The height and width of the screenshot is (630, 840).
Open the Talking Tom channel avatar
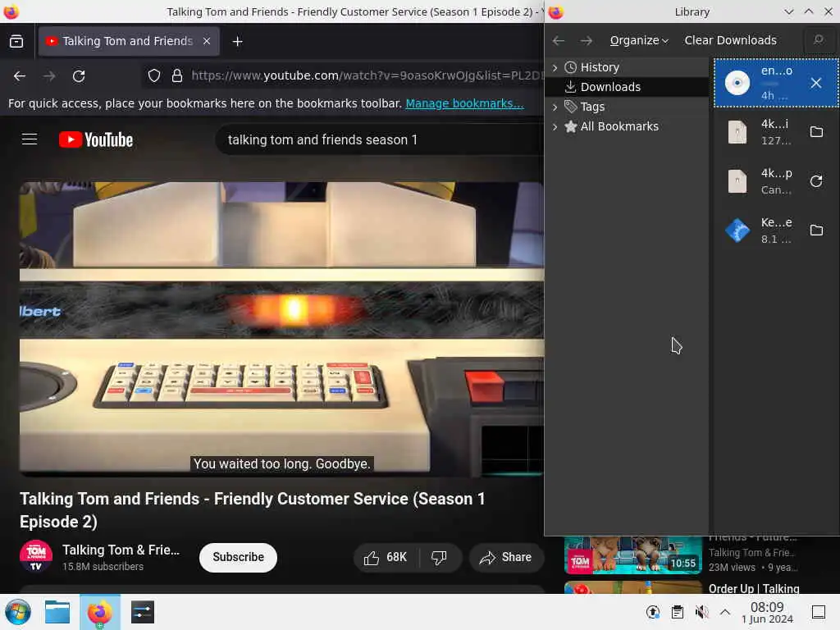point(36,557)
